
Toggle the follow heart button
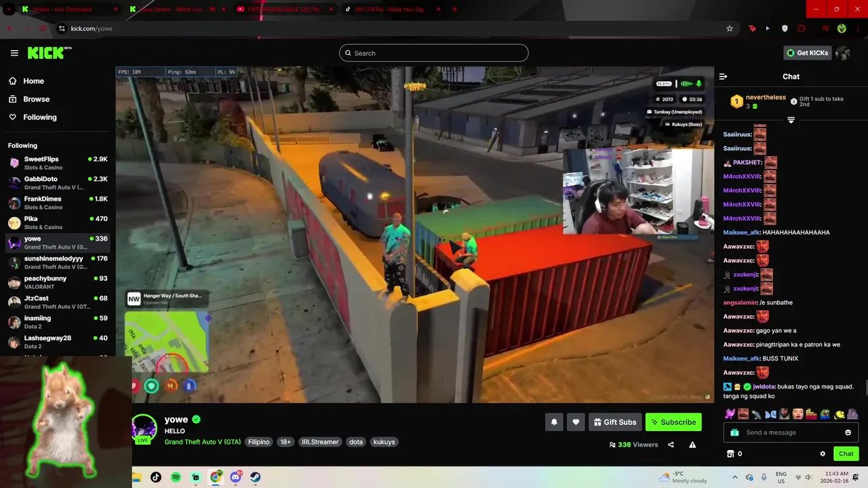576,422
